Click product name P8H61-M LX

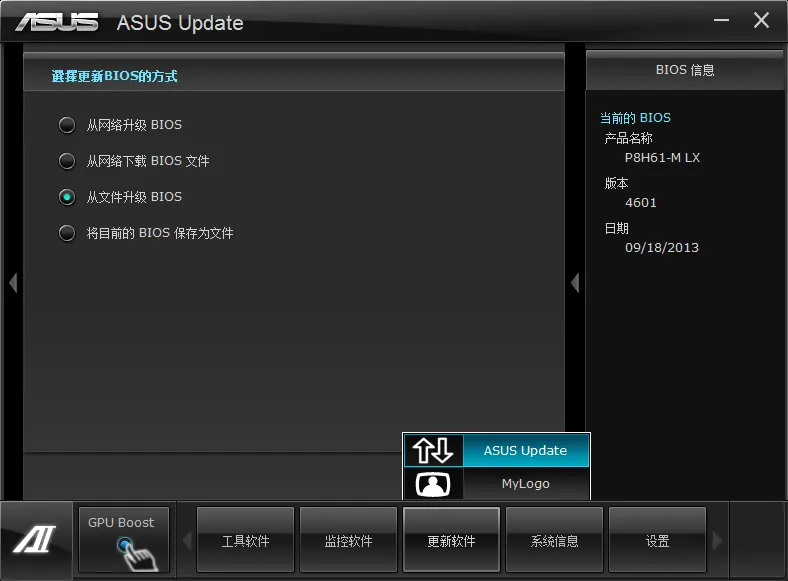(662, 158)
